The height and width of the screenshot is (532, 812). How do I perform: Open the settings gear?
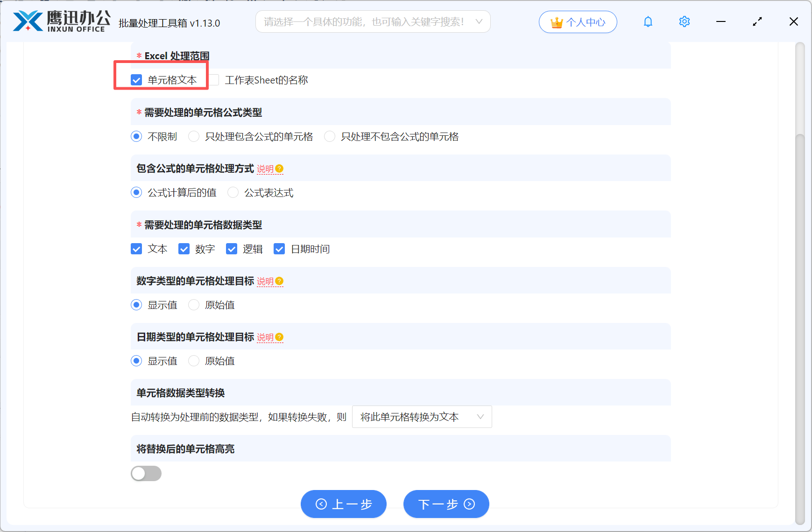(x=684, y=21)
